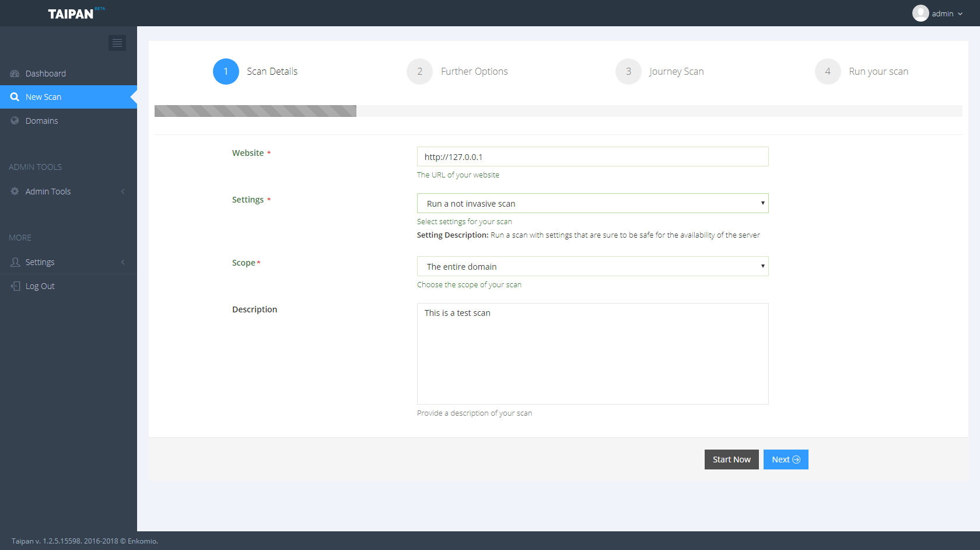This screenshot has width=980, height=550.
Task: Click the New Scan magnifier icon
Action: 15,97
